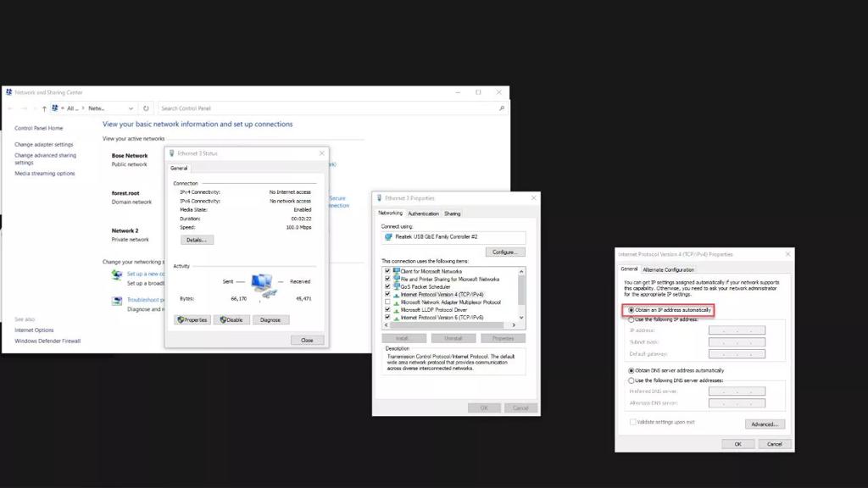
Task: Click the Set up a new connection icon
Action: pyautogui.click(x=117, y=275)
